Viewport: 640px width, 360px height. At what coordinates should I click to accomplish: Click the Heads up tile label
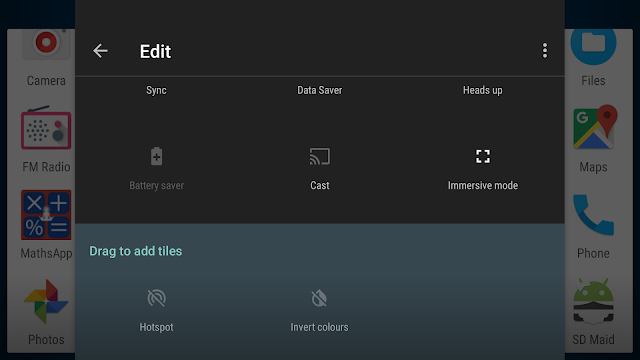pos(482,90)
